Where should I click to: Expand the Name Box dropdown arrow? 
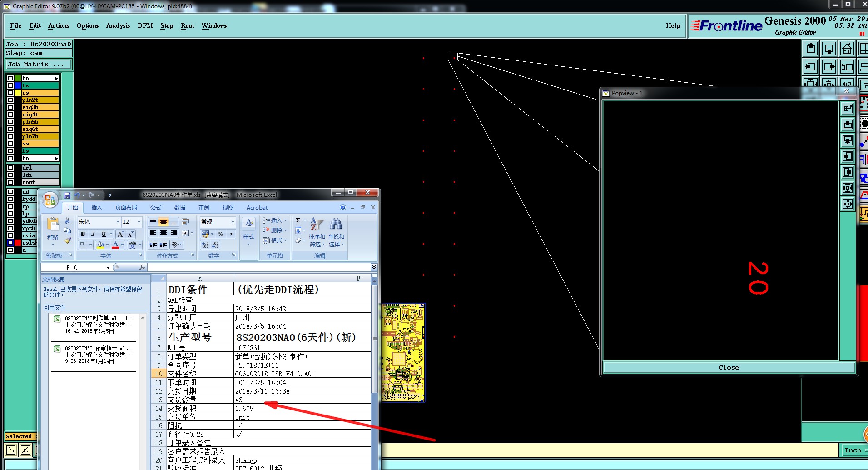pyautogui.click(x=108, y=267)
